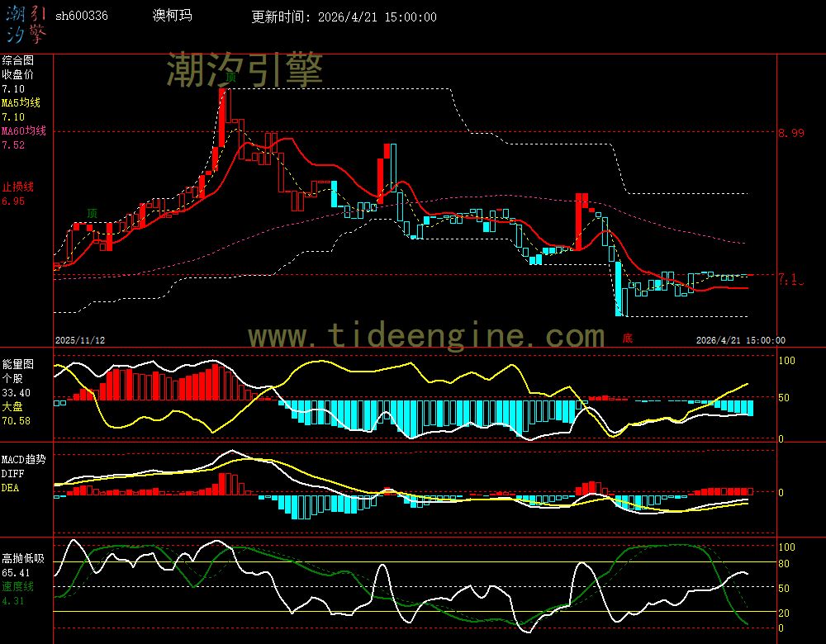Click the red 止损线 legend label

17,187
